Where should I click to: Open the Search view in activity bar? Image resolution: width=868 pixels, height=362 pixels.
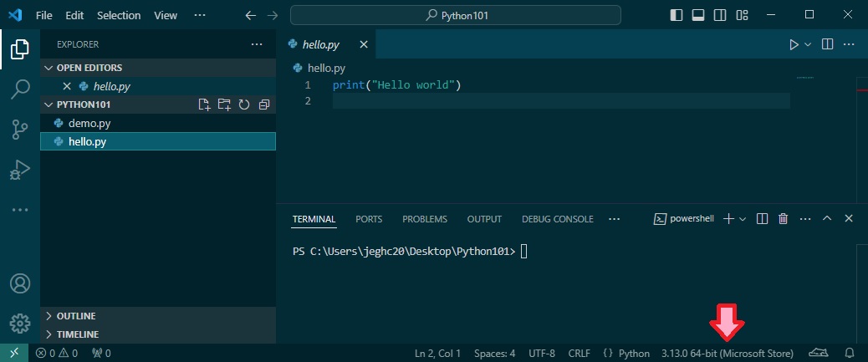point(20,89)
